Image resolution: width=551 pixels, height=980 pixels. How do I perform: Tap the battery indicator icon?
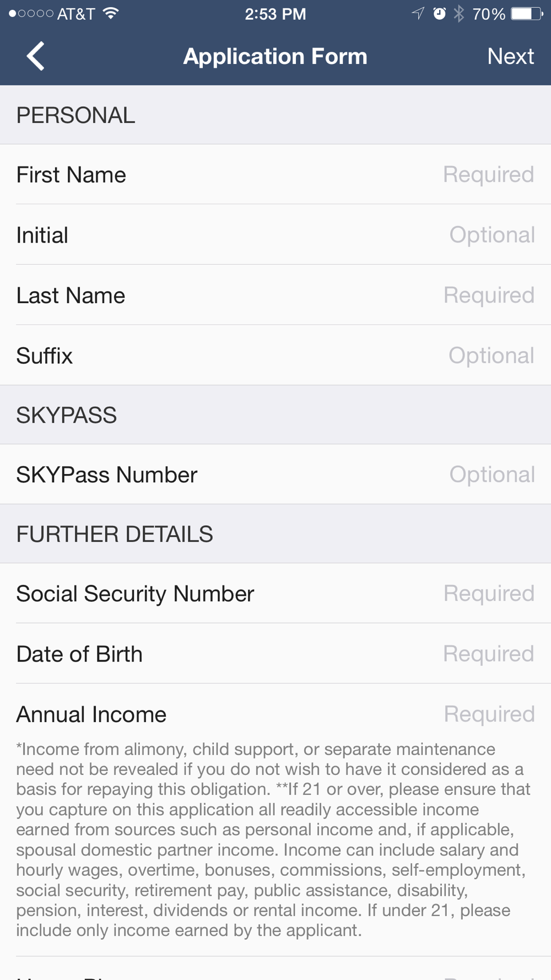(x=527, y=14)
